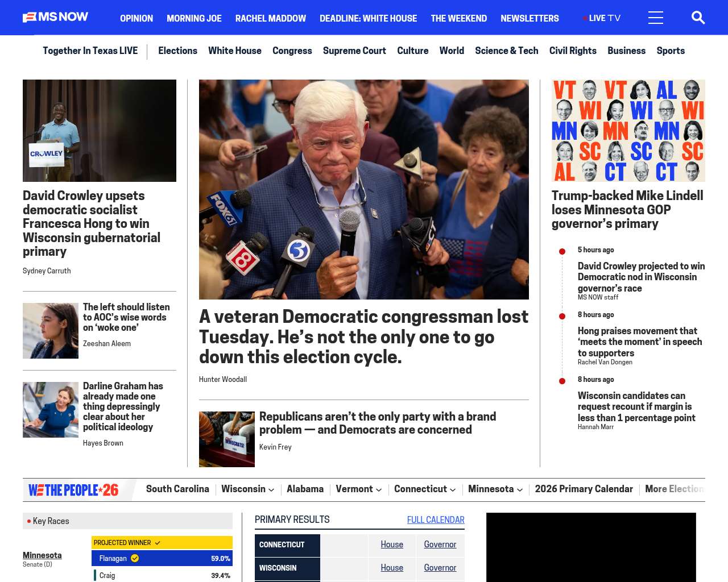Open Sydney Carruth author page
Screen dimensions: 728x582
[47, 271]
